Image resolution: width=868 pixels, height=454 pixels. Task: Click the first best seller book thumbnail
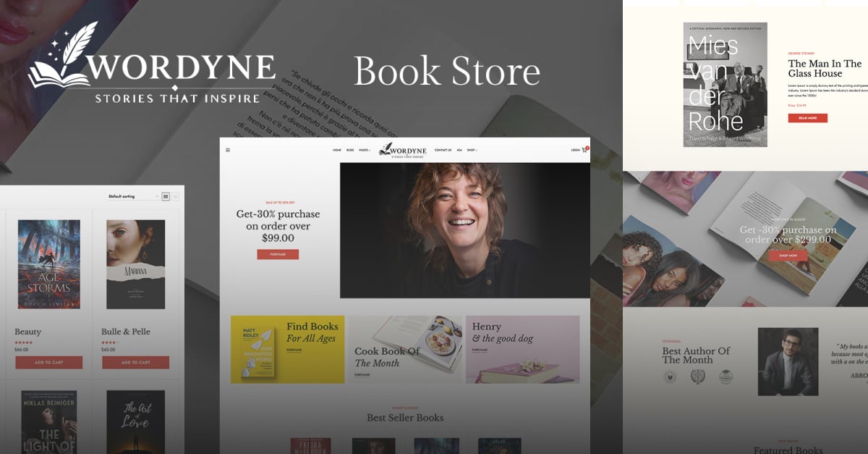click(311, 445)
